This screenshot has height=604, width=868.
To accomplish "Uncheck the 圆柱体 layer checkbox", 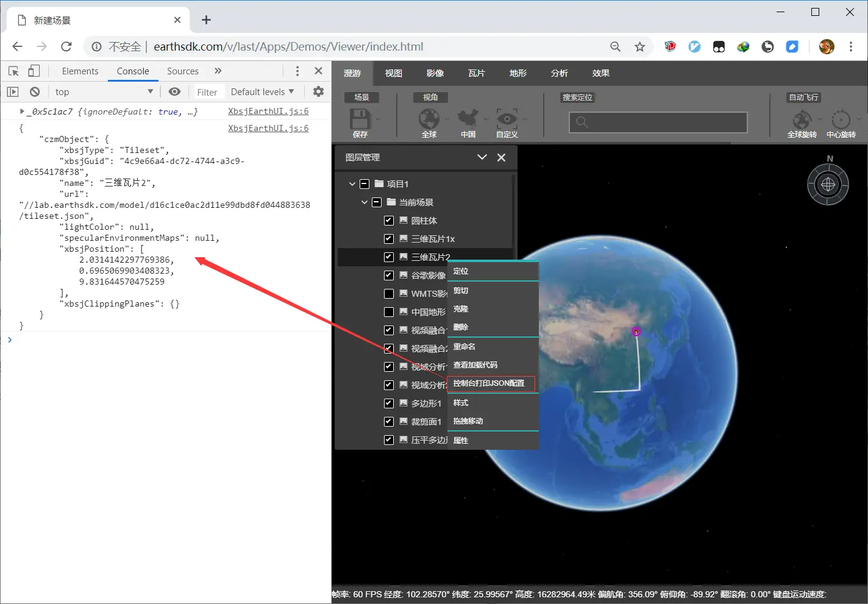I will pyautogui.click(x=389, y=221).
